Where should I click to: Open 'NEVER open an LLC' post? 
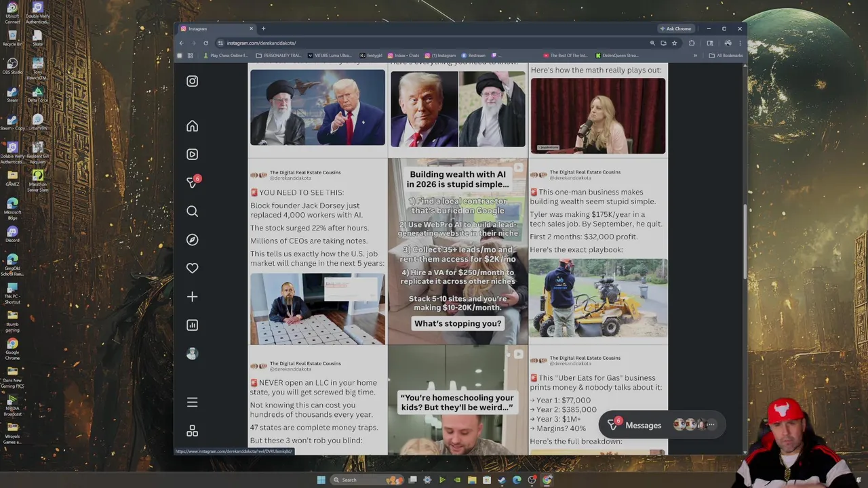coord(317,401)
